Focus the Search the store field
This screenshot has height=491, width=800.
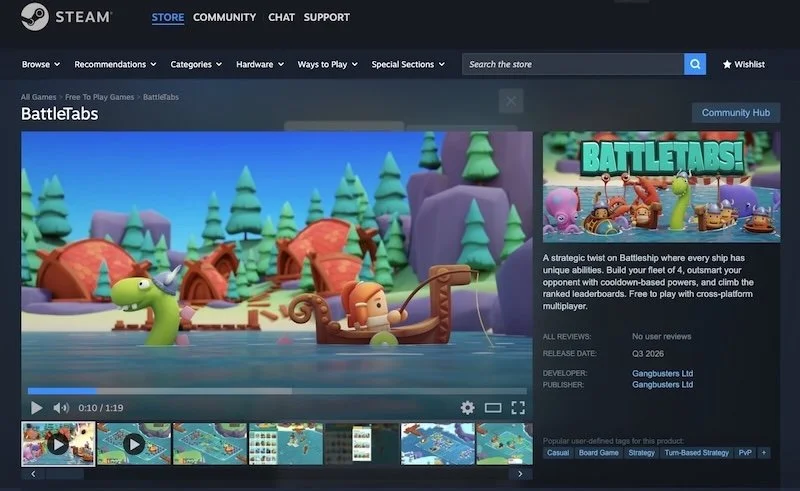click(x=572, y=64)
